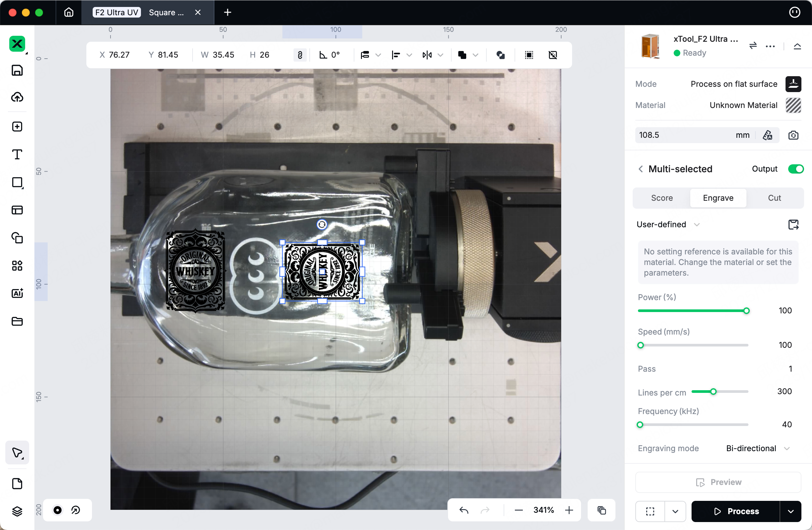Click the save parameters icon beside User-defined
This screenshot has height=530, width=812.
click(x=793, y=224)
